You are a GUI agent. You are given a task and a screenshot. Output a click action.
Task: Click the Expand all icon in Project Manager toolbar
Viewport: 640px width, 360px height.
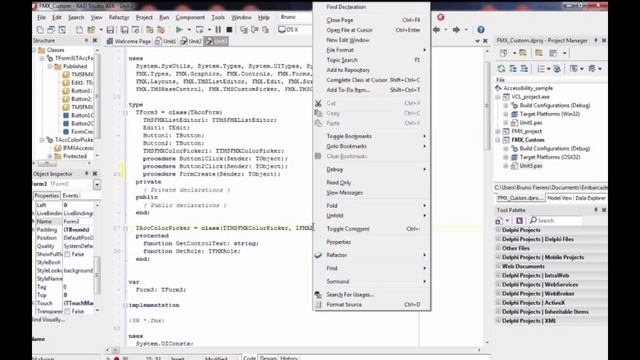click(x=513, y=69)
